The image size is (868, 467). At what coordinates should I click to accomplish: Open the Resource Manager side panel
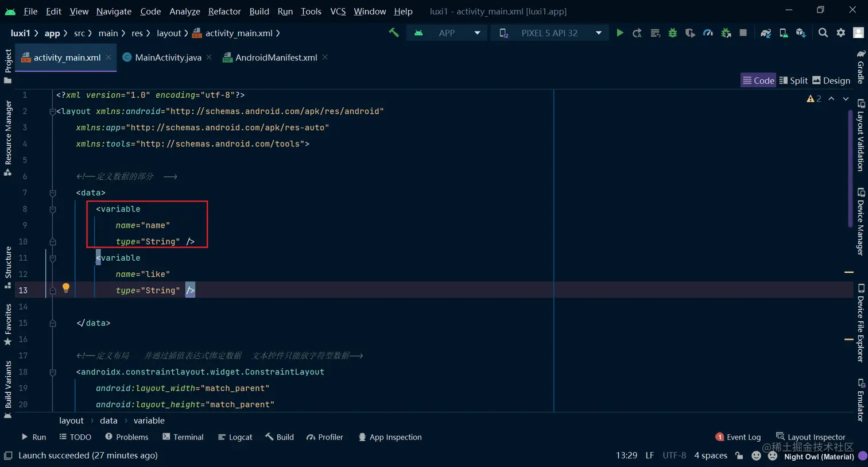point(8,138)
